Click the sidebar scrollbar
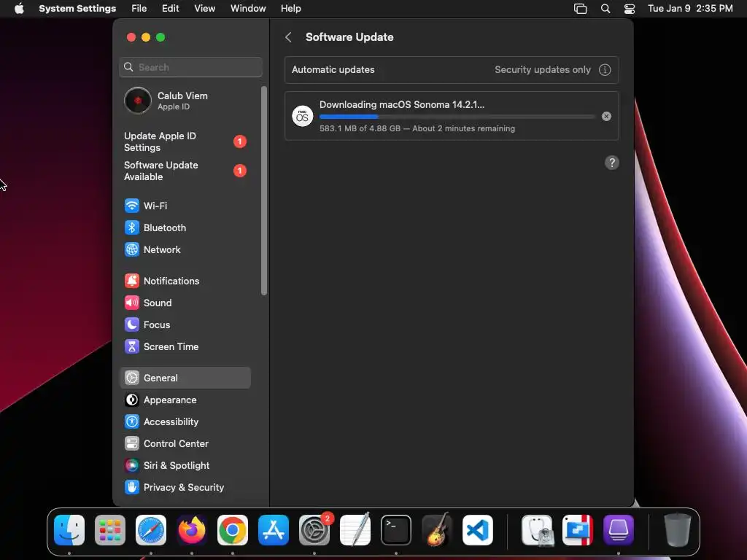The width and height of the screenshot is (747, 560). coord(264,190)
